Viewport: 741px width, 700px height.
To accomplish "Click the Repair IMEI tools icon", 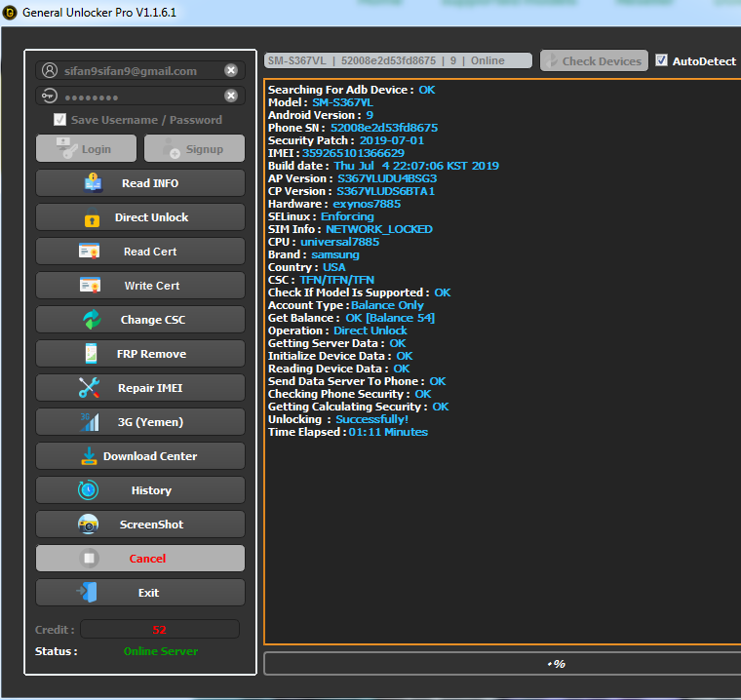I will tap(90, 388).
